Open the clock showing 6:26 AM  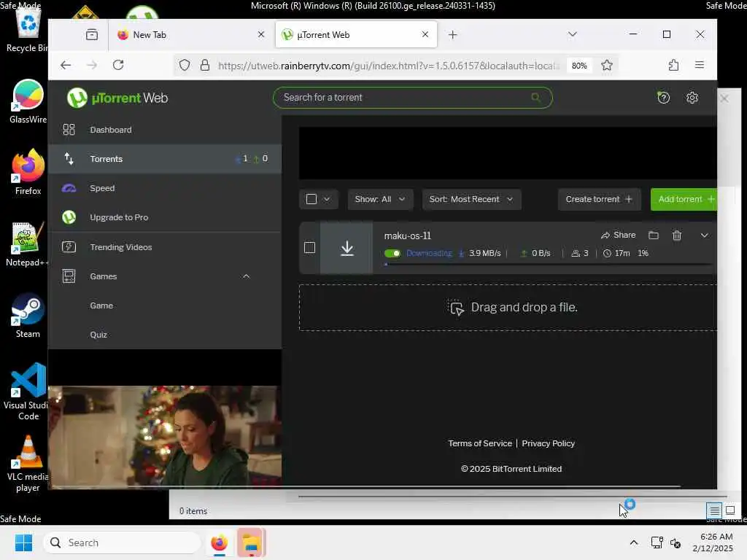click(713, 542)
